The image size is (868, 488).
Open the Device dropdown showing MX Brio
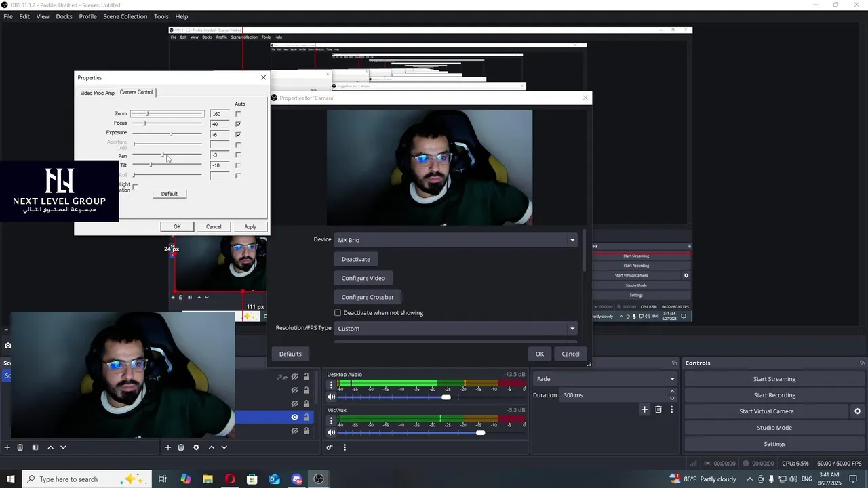pyautogui.click(x=456, y=240)
